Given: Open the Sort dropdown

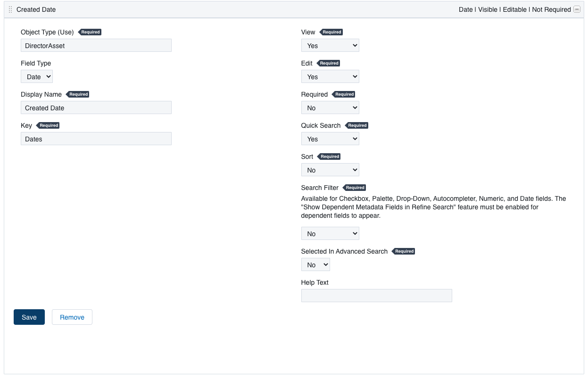Looking at the screenshot, I should point(330,169).
